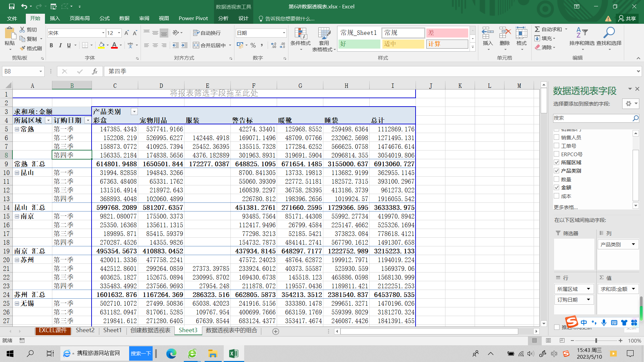
Task: Click the add new sheet plus icon
Action: pyautogui.click(x=276, y=331)
